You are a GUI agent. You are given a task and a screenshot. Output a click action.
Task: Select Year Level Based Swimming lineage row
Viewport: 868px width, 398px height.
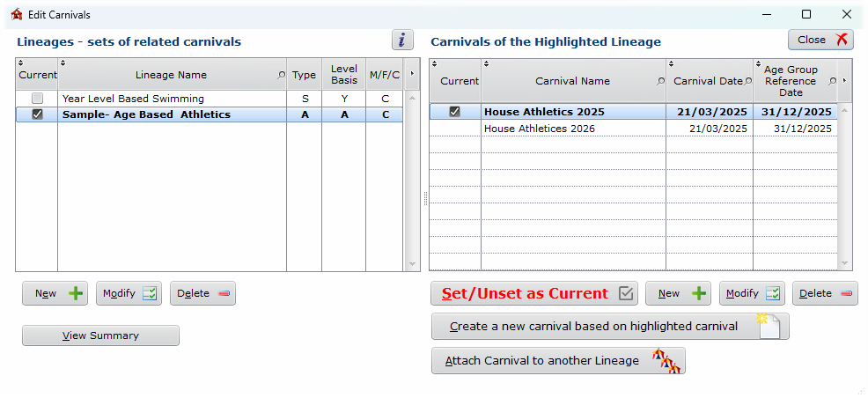[x=171, y=99]
